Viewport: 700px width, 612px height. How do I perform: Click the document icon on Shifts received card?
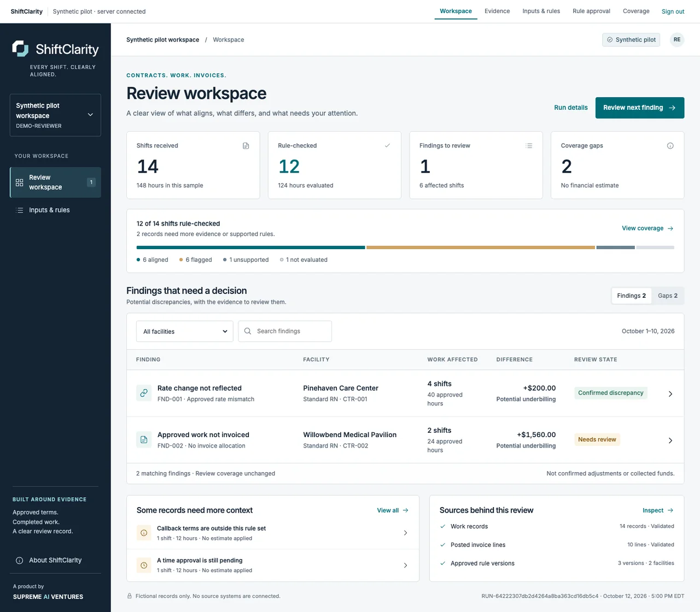[x=246, y=146]
